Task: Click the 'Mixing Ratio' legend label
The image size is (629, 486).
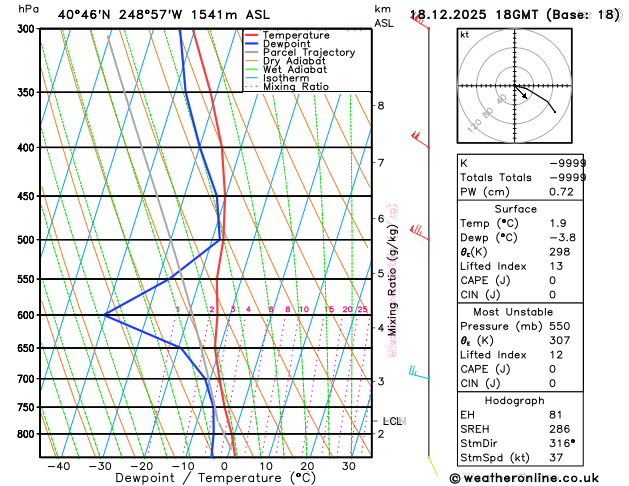Action: (x=296, y=87)
